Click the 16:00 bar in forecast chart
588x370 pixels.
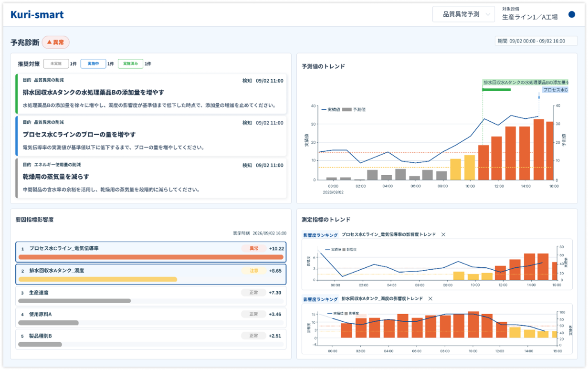(x=550, y=151)
